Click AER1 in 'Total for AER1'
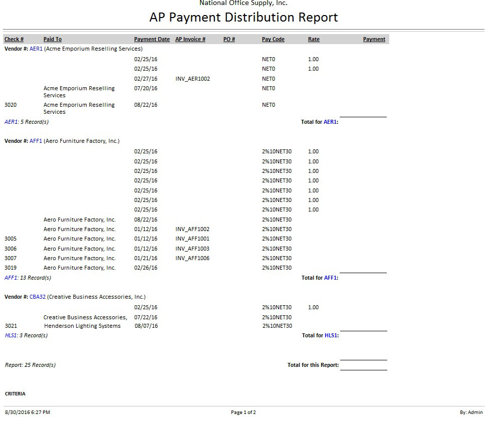504x421 pixels. (330, 122)
